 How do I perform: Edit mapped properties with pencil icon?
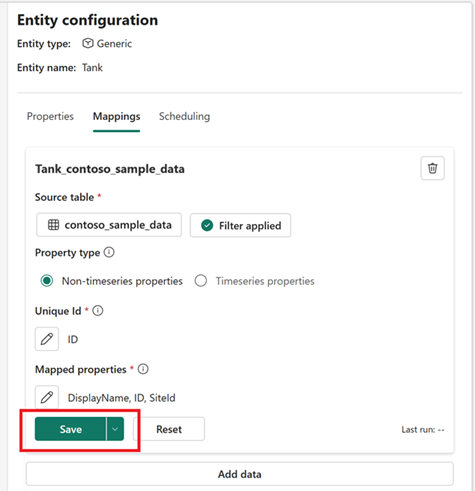pos(47,397)
